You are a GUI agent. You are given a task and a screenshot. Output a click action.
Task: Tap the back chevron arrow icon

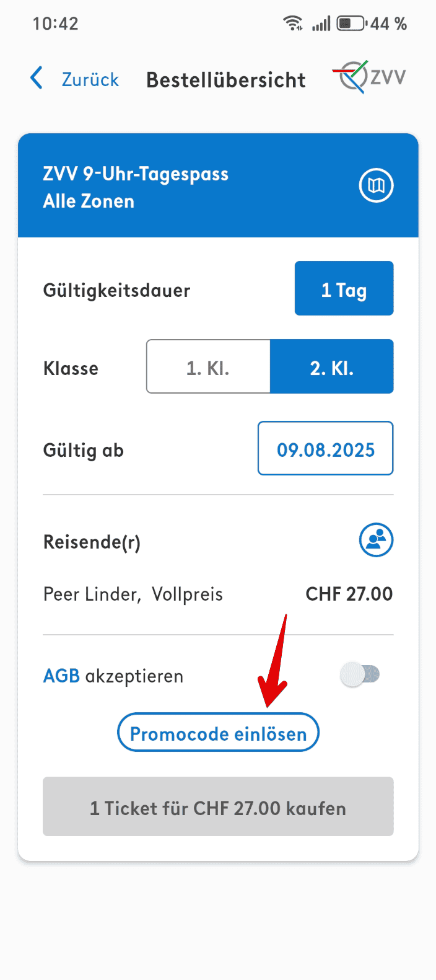[37, 79]
